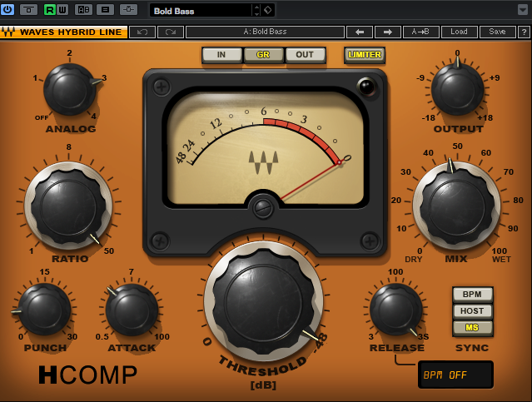Toggle the Write automation button
Screen dimensions: 532x402
62,10
